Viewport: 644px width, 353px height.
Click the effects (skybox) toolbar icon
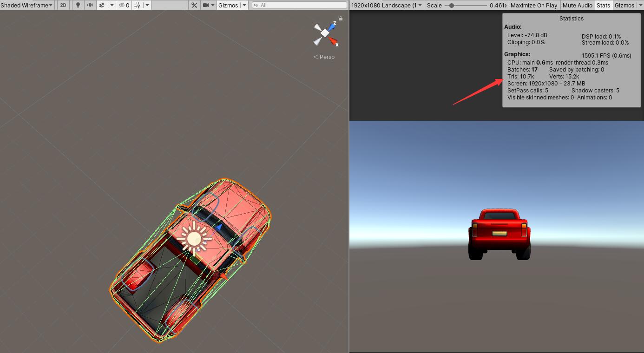tap(102, 5)
